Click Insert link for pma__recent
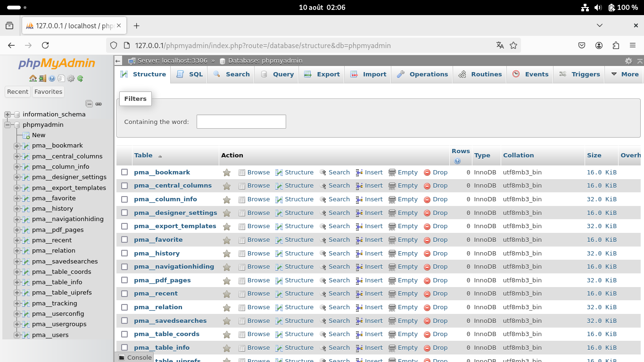This screenshot has height=362, width=644. coord(369,294)
